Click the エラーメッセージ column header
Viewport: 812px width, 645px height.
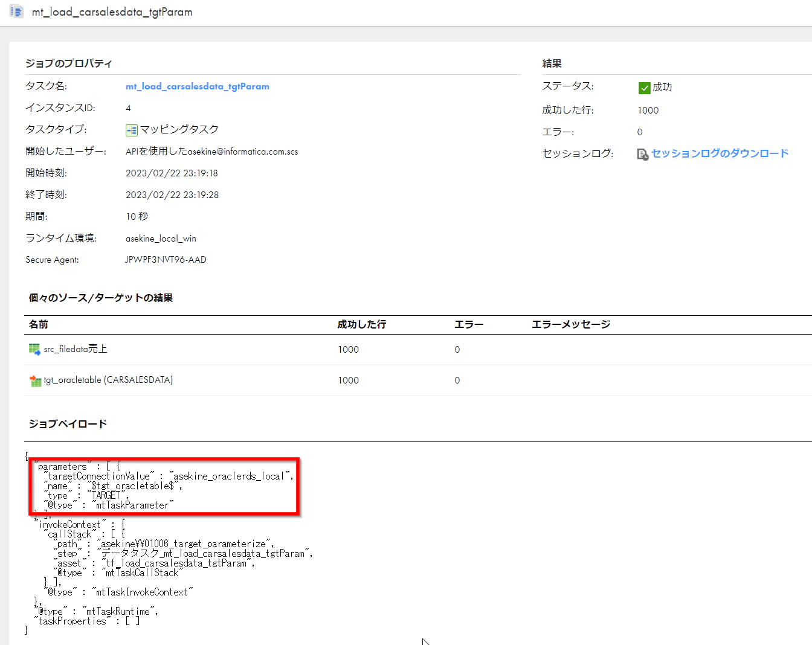(571, 324)
